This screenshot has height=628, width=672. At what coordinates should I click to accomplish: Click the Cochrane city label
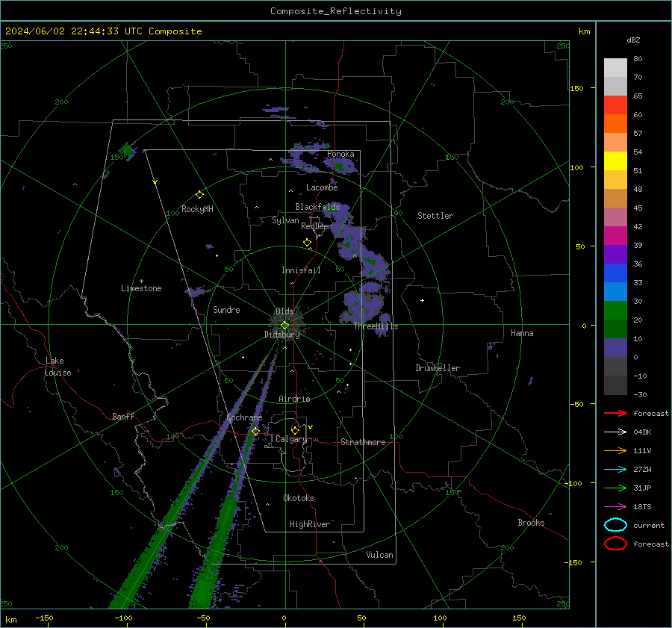[x=244, y=417]
